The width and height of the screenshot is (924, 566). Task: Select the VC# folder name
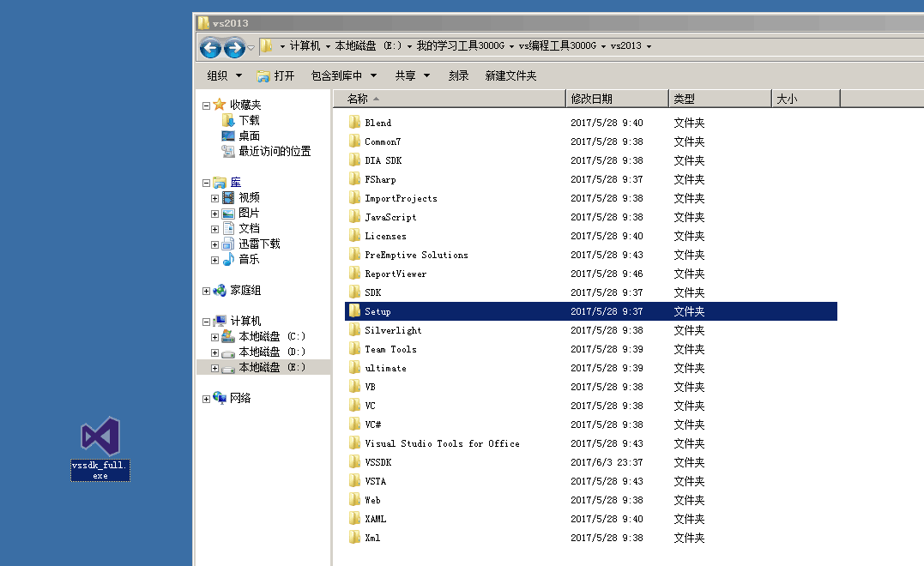[373, 424]
